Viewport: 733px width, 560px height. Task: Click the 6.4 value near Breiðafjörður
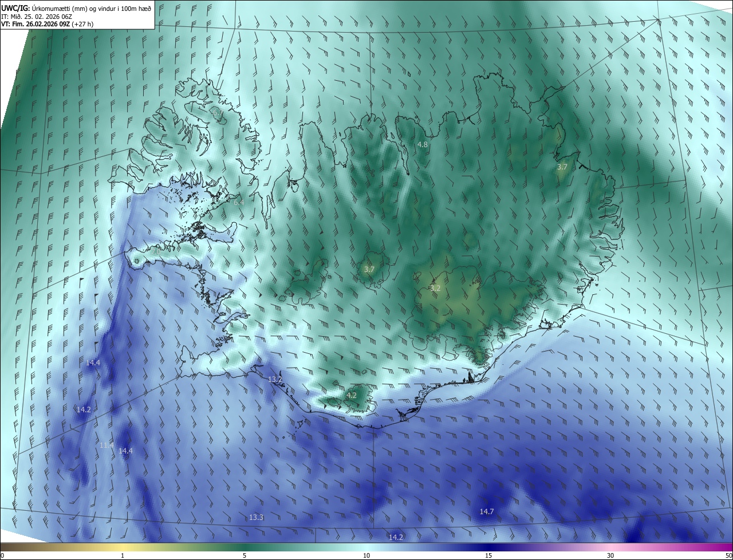tap(238, 202)
